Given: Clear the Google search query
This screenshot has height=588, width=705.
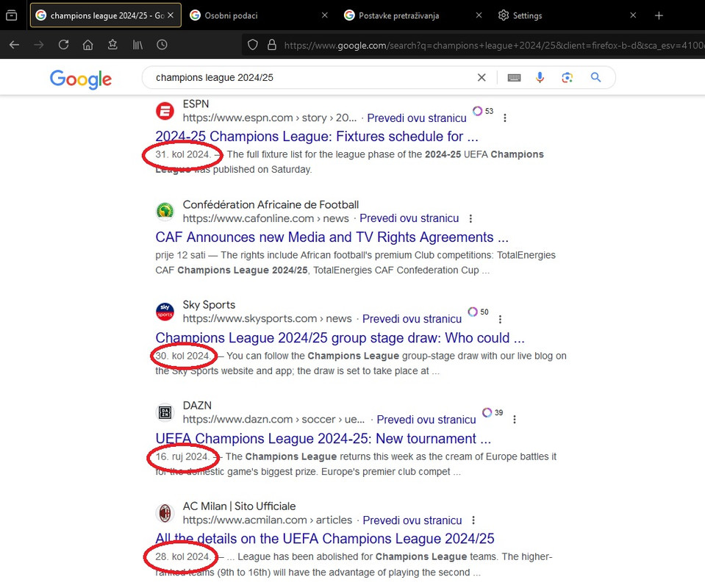Looking at the screenshot, I should (482, 78).
